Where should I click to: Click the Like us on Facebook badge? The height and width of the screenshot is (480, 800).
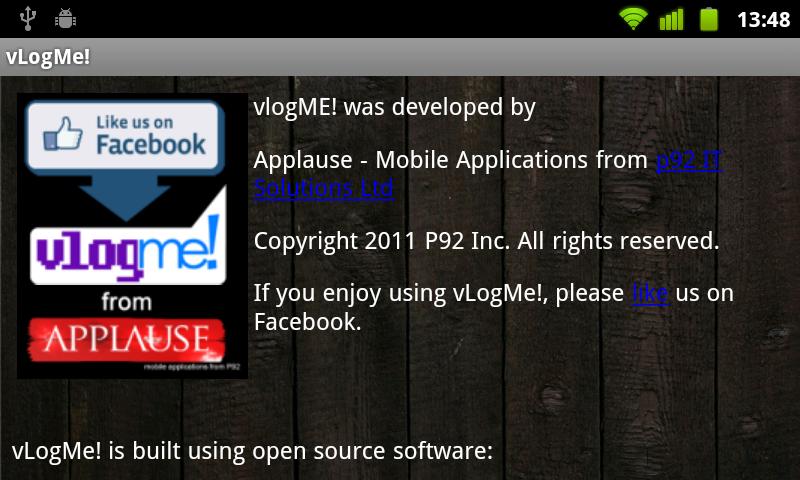125,135
